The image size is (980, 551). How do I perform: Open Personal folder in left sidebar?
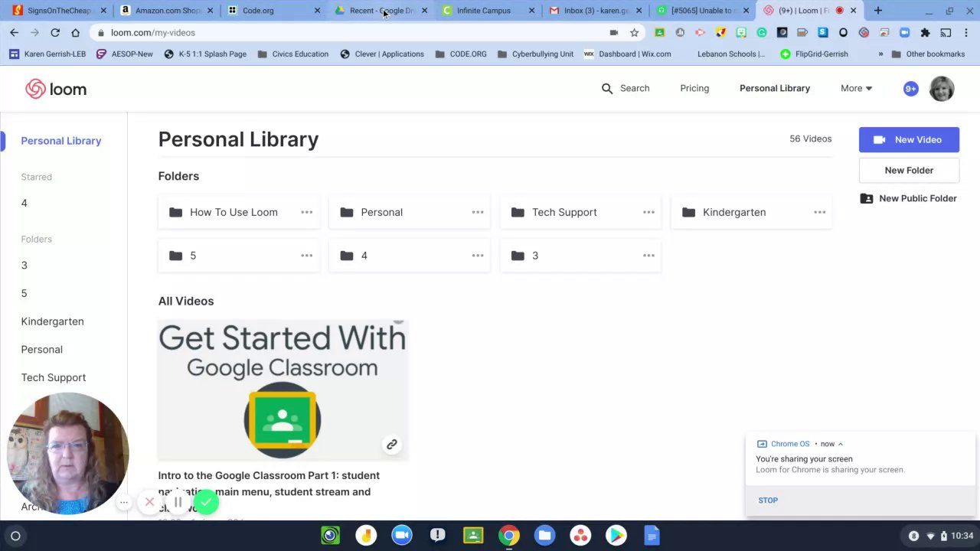pos(41,349)
